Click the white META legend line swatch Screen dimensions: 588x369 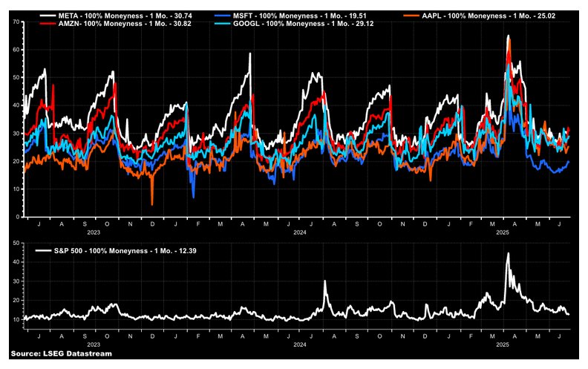[48, 16]
